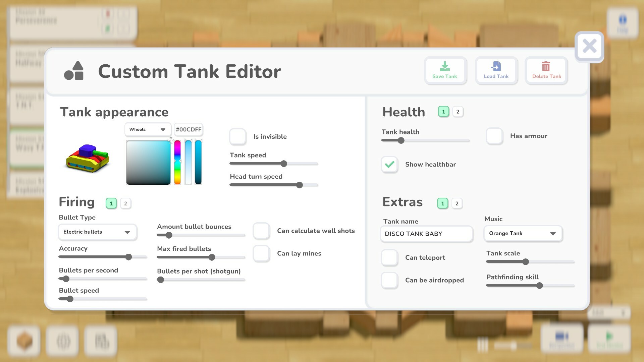The width and height of the screenshot is (644, 362).
Task: Enable the Can teleport option
Action: tap(389, 258)
